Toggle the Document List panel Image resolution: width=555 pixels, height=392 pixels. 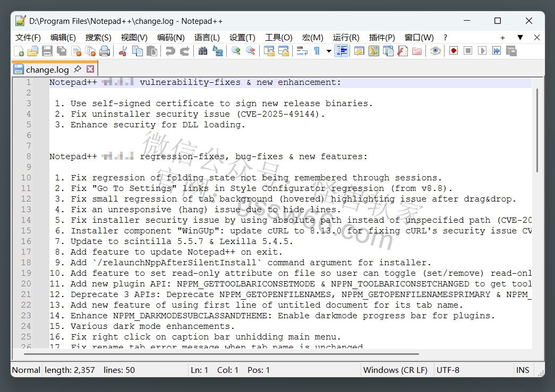[388, 51]
